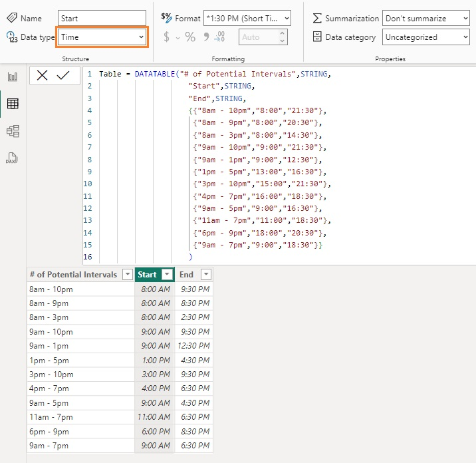Click the 4pm - 7pm cell
The image size is (476, 463).
tap(80, 388)
